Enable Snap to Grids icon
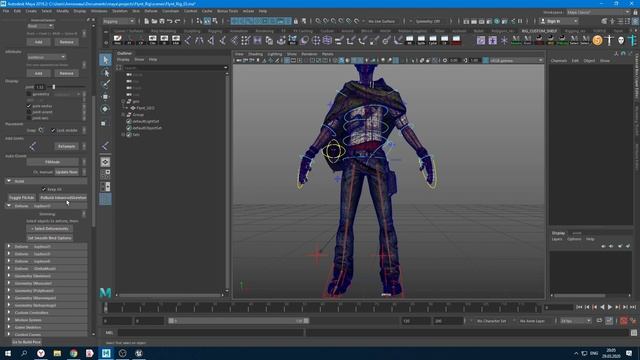 [x=318, y=21]
